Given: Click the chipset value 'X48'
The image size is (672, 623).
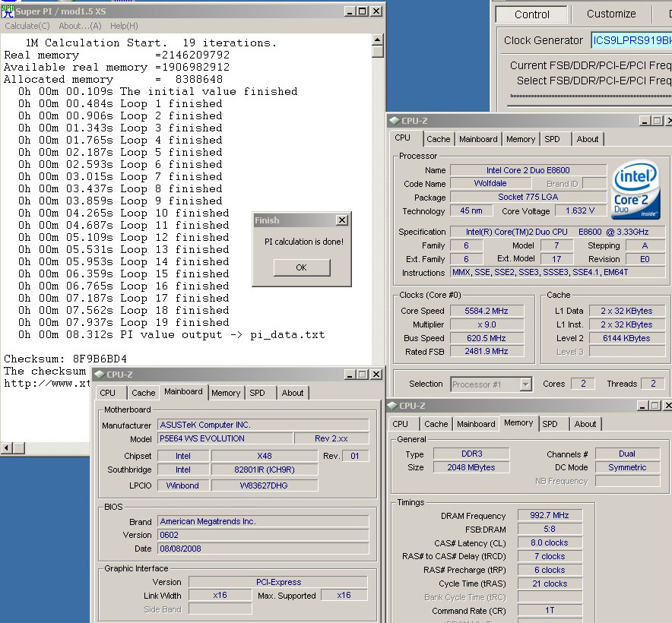Looking at the screenshot, I should 265,456.
